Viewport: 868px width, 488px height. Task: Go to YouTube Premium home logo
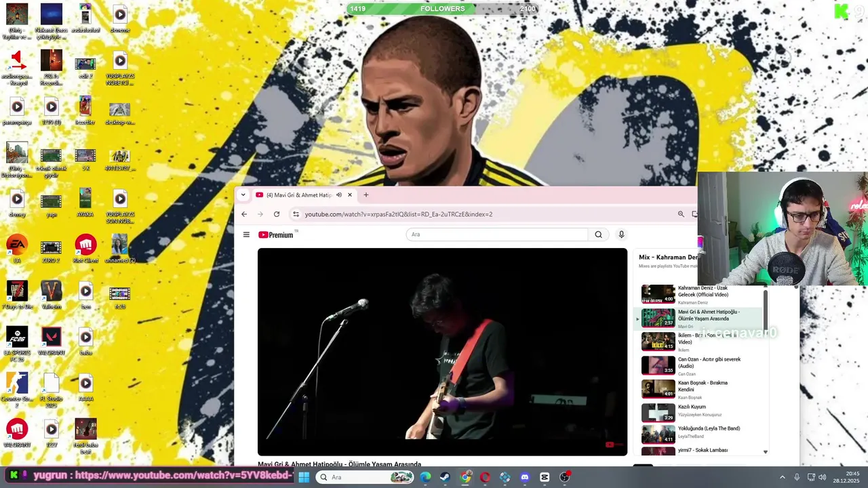(x=277, y=235)
